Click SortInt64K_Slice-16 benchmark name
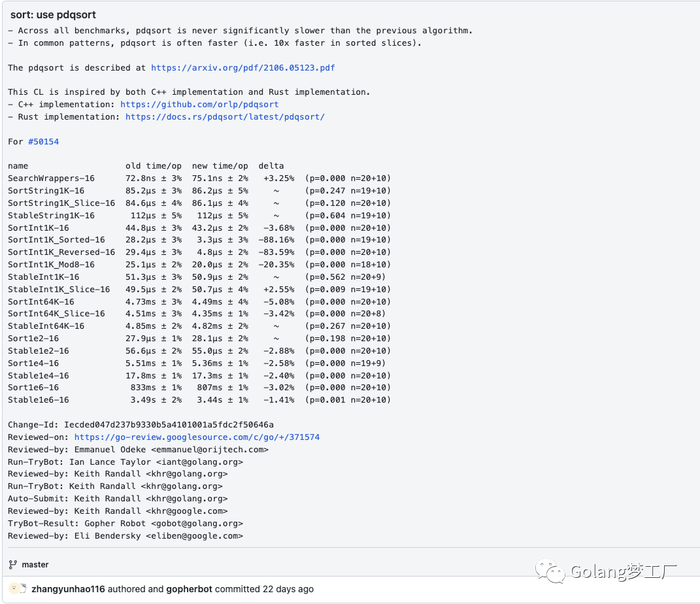700x604 pixels. tap(56, 313)
